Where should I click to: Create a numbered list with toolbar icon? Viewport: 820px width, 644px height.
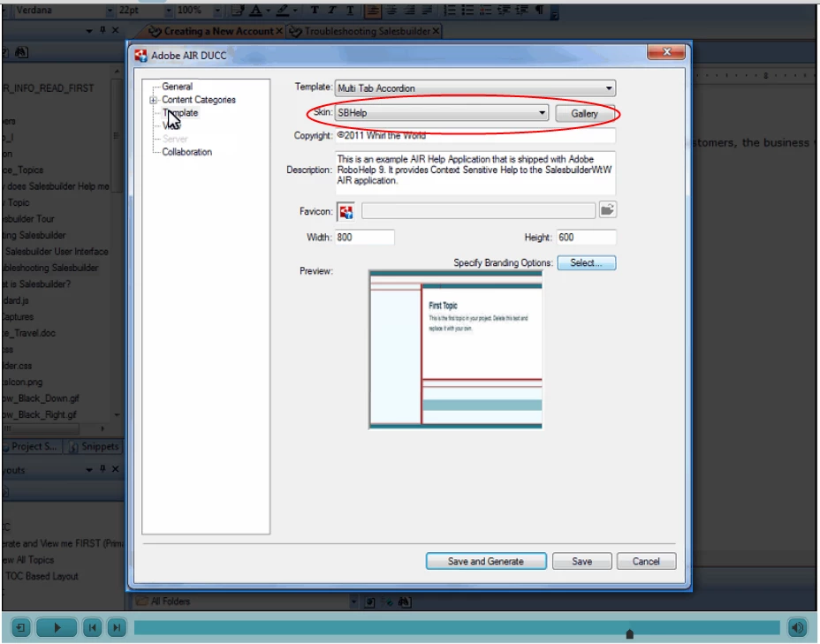click(449, 11)
